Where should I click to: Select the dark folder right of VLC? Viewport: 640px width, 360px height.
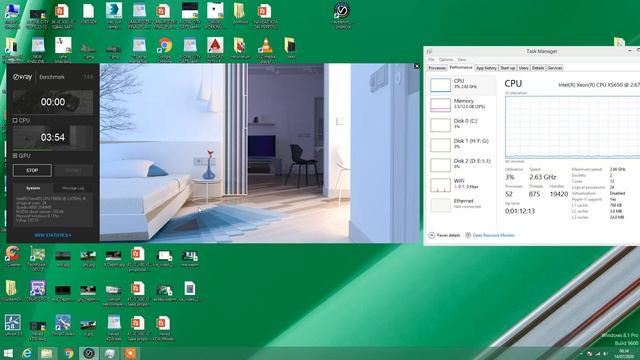point(290,48)
